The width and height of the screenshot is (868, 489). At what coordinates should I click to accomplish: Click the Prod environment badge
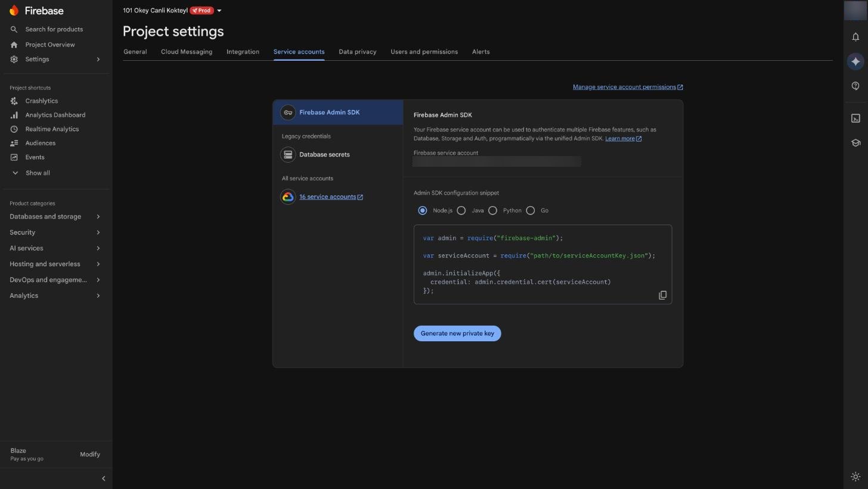click(x=201, y=11)
